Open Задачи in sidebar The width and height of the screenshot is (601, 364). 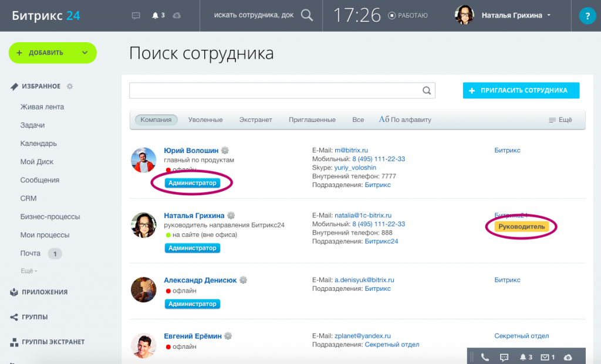point(33,125)
